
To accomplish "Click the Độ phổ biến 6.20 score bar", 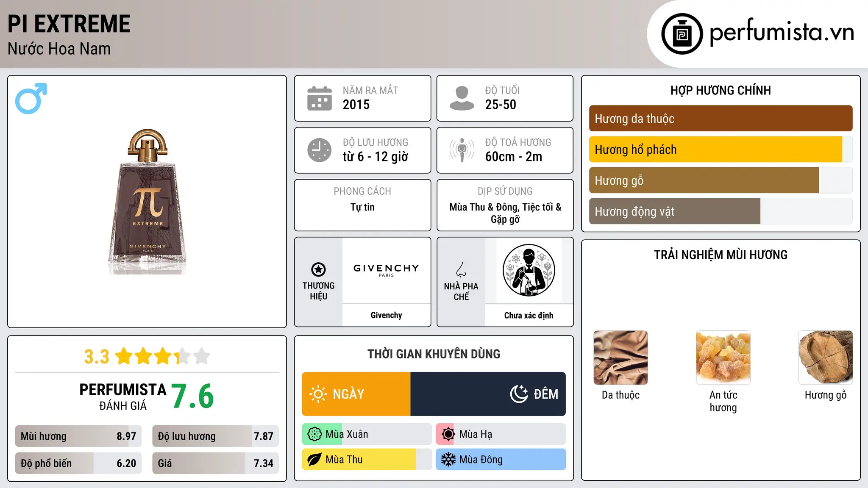I will pyautogui.click(x=78, y=463).
